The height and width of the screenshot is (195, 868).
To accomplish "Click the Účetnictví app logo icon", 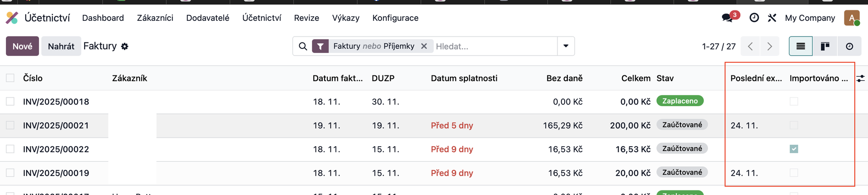I will [x=12, y=18].
